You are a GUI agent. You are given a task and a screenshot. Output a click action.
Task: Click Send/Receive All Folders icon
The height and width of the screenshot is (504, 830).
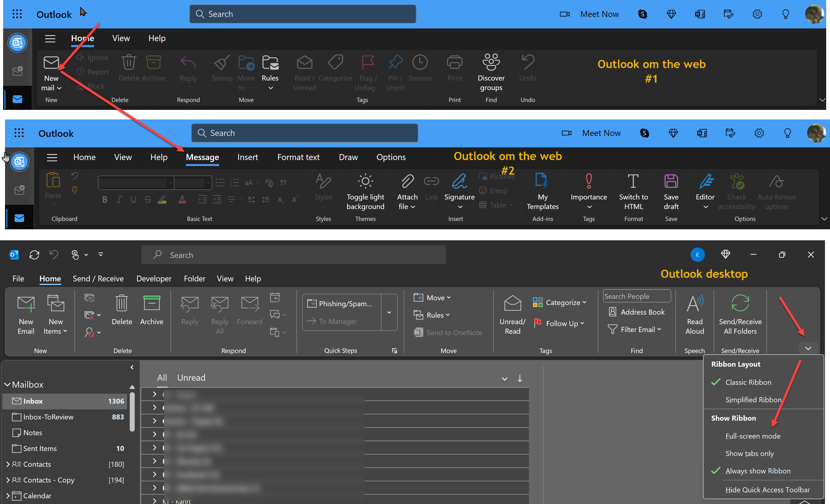740,303
